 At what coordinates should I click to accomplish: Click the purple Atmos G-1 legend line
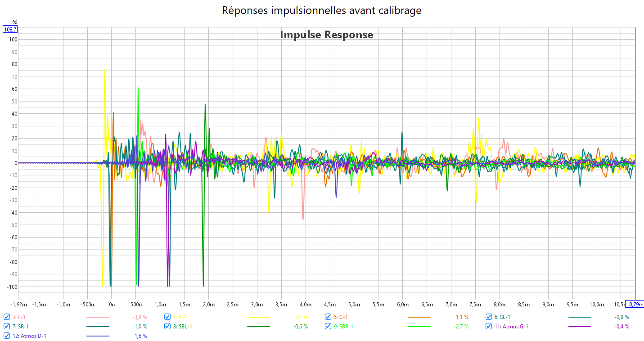click(580, 327)
